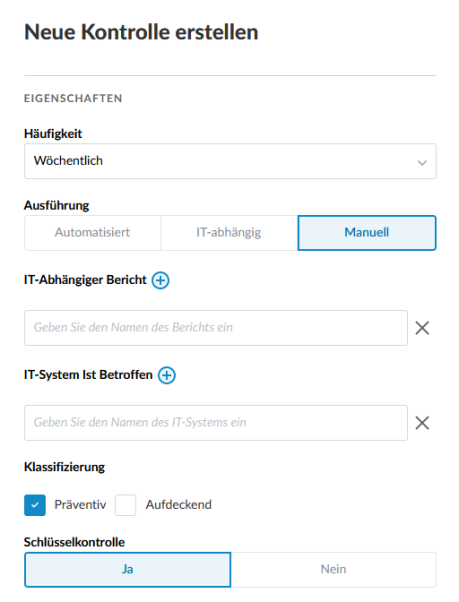The image size is (459, 602).
Task: Select Manuell execution option
Action: [367, 233]
